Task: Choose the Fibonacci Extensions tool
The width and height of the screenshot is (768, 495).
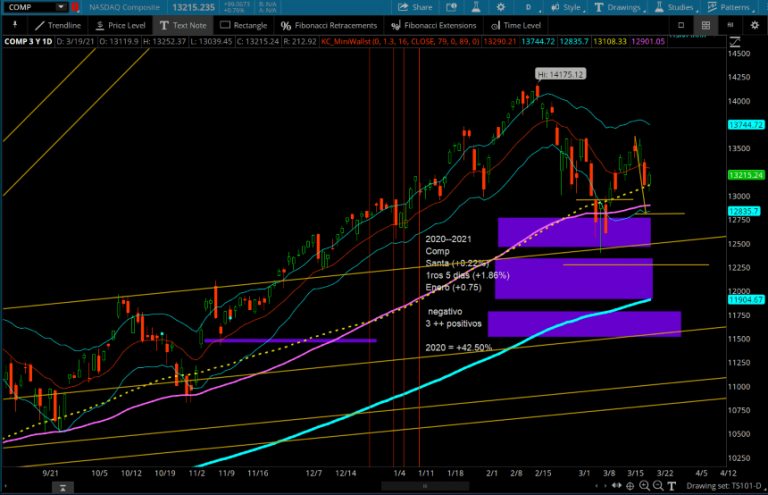Action: click(435, 25)
